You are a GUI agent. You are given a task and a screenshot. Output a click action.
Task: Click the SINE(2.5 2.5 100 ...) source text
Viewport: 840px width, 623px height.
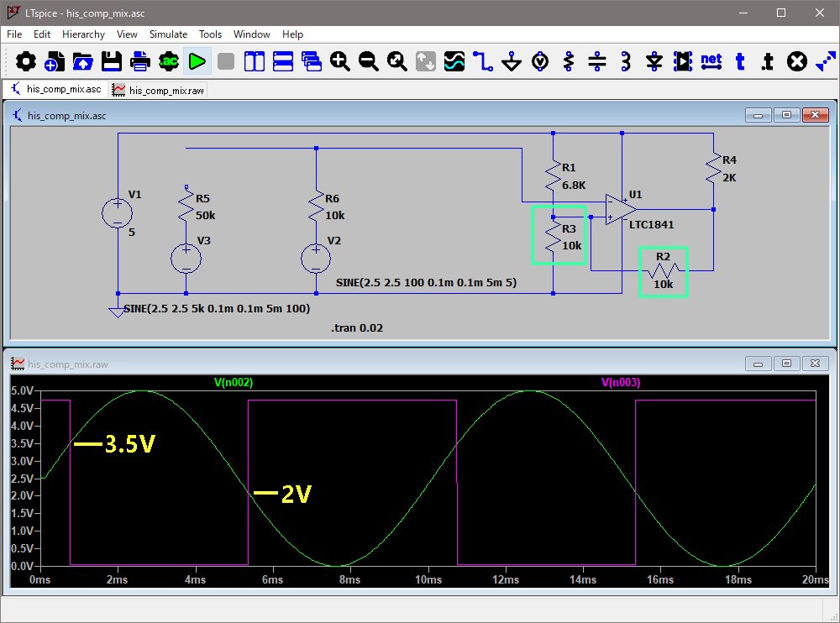427,282
